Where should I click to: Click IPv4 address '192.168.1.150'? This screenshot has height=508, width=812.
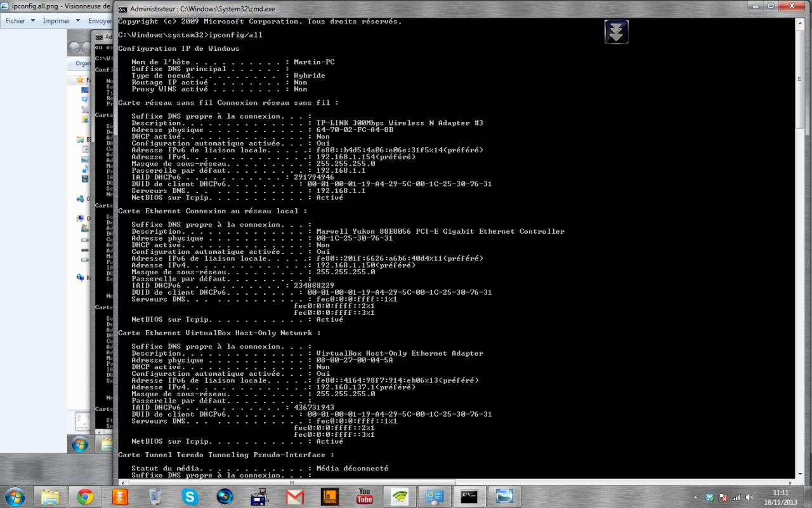click(348, 265)
